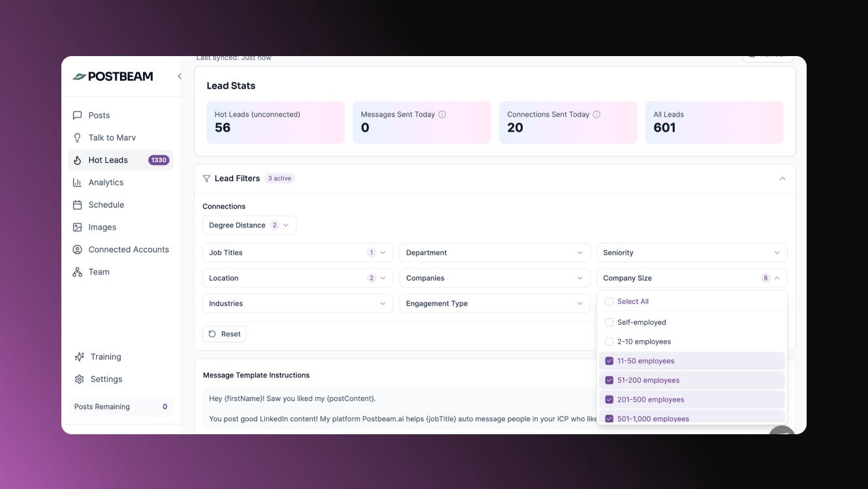Click the Images picture icon

coord(78,228)
